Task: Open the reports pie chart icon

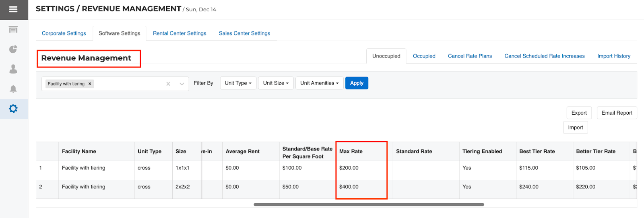Action: tap(13, 49)
